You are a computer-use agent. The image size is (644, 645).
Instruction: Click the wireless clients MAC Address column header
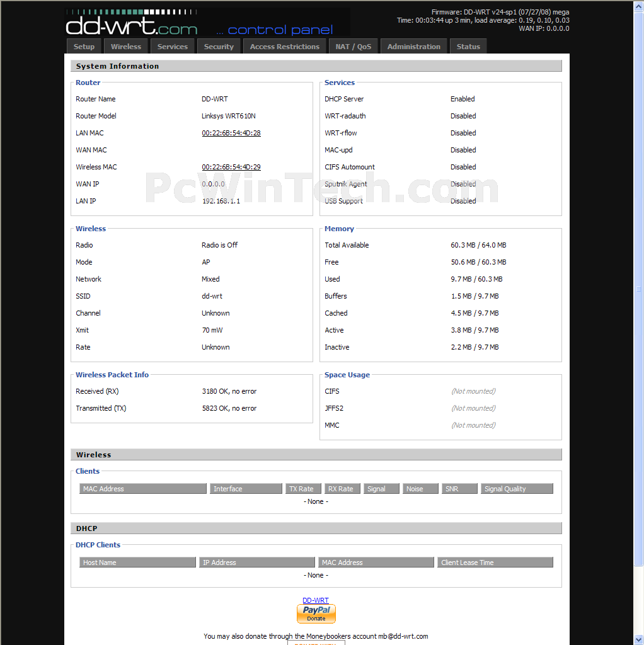tap(143, 489)
